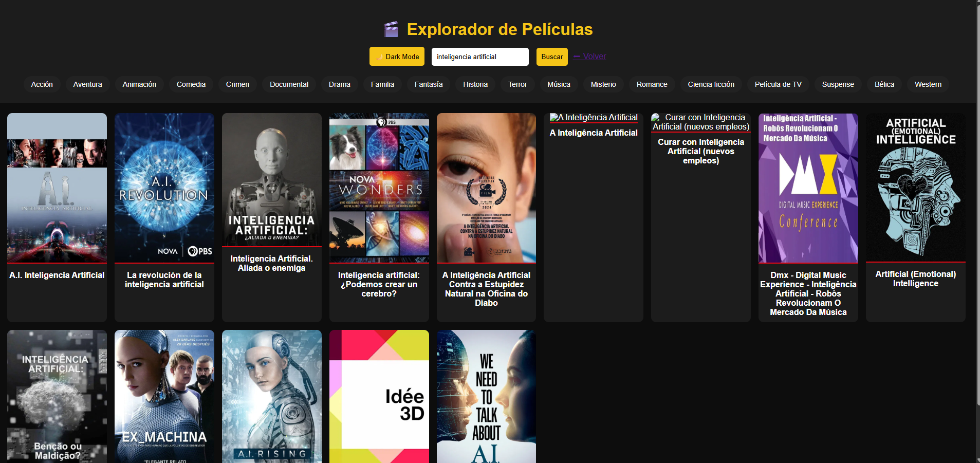Select the Acción genre chip
The height and width of the screenshot is (463, 980).
(42, 84)
